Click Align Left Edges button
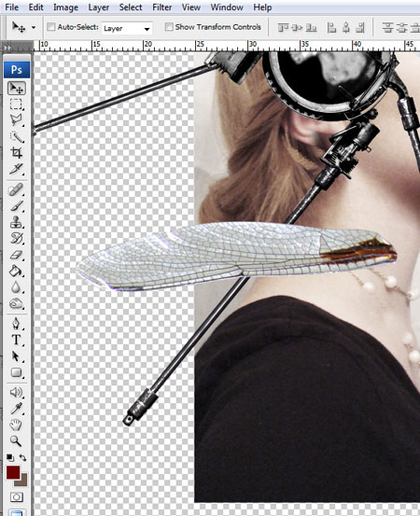The image size is (420, 516). (331, 28)
